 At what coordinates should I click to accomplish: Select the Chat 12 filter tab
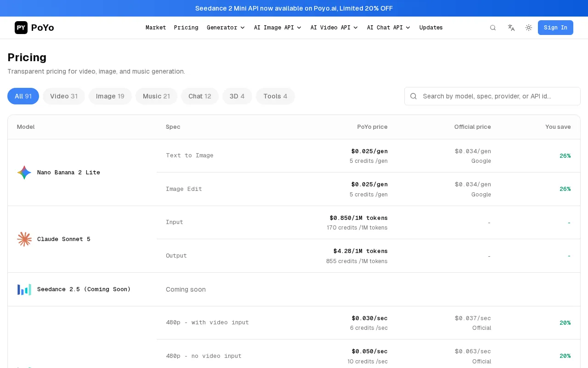pyautogui.click(x=200, y=96)
